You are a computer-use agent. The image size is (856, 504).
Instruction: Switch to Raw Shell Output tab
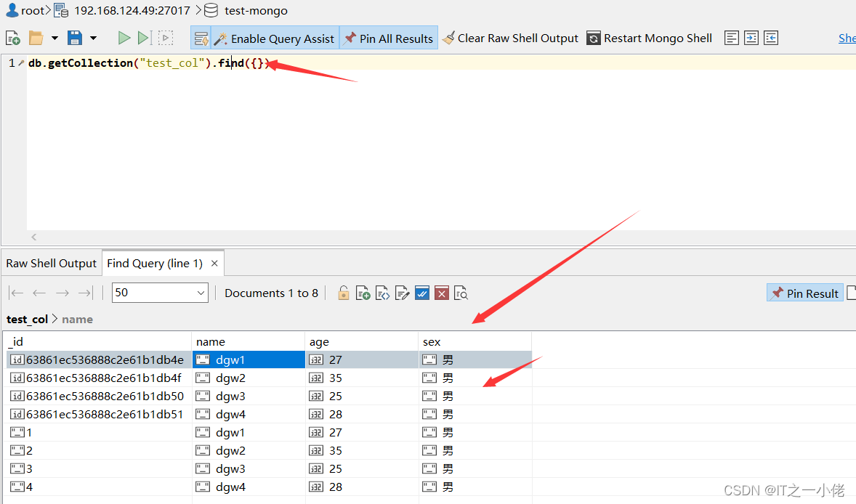(52, 264)
